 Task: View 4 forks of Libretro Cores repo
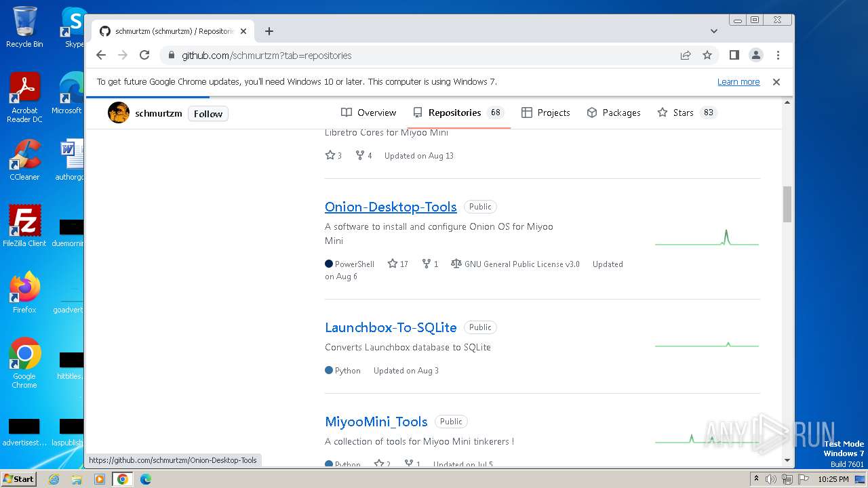tap(364, 155)
